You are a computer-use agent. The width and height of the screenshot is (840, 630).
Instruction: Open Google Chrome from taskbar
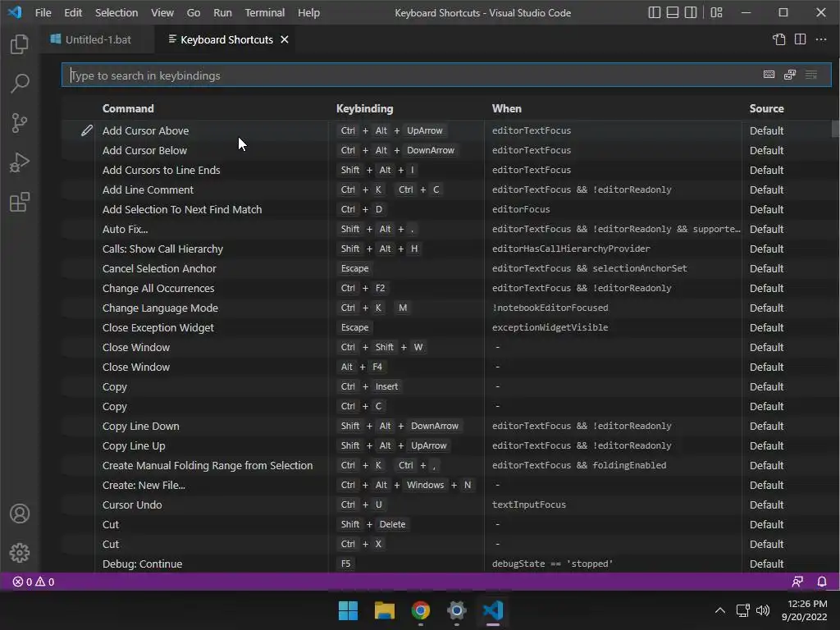pyautogui.click(x=421, y=610)
